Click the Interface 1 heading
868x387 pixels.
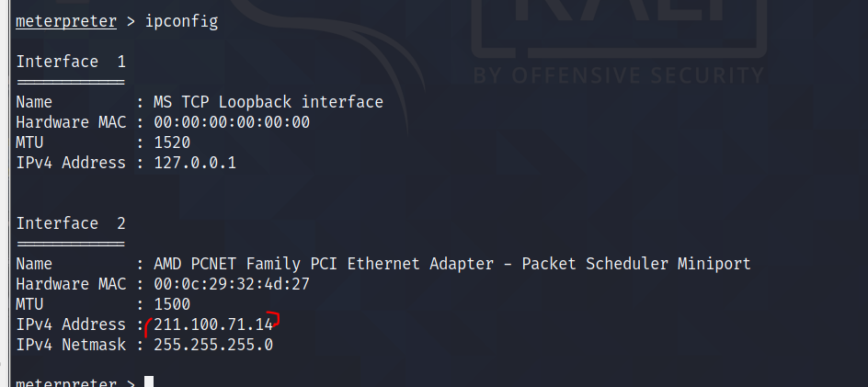[x=71, y=62]
